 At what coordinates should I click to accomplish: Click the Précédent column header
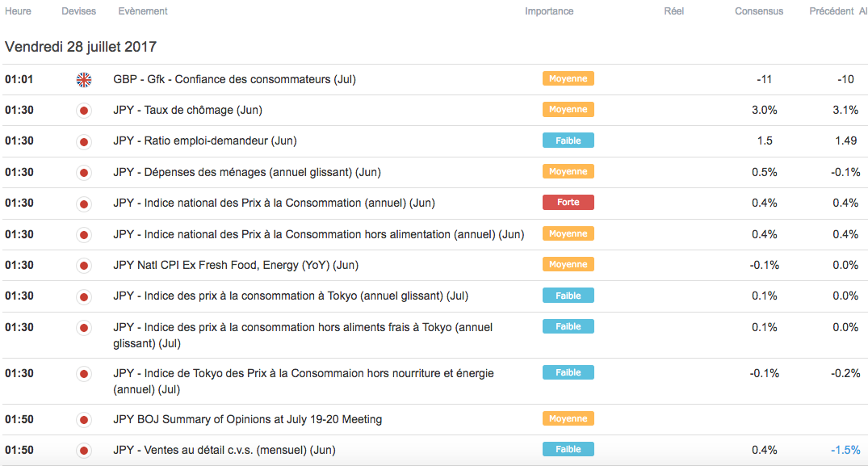click(832, 11)
